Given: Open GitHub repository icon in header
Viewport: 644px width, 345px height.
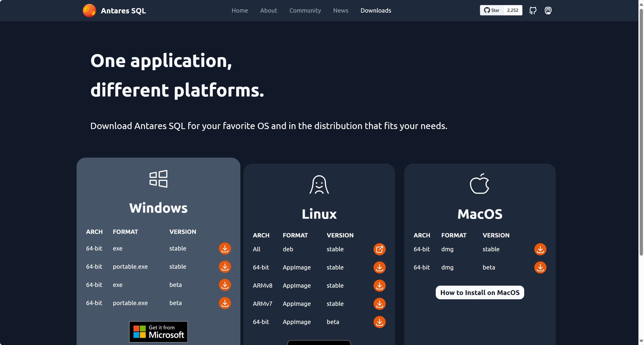Looking at the screenshot, I should (x=533, y=10).
